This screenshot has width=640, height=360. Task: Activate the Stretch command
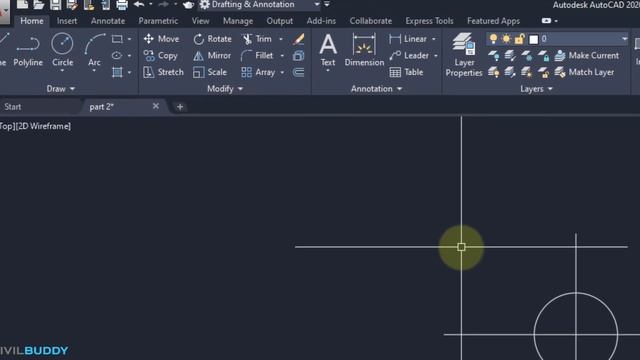[164, 72]
